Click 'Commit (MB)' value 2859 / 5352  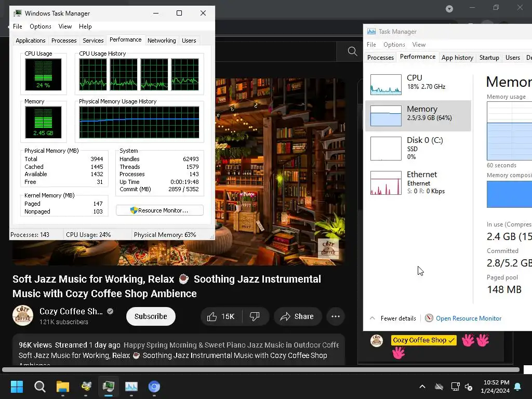(x=183, y=189)
